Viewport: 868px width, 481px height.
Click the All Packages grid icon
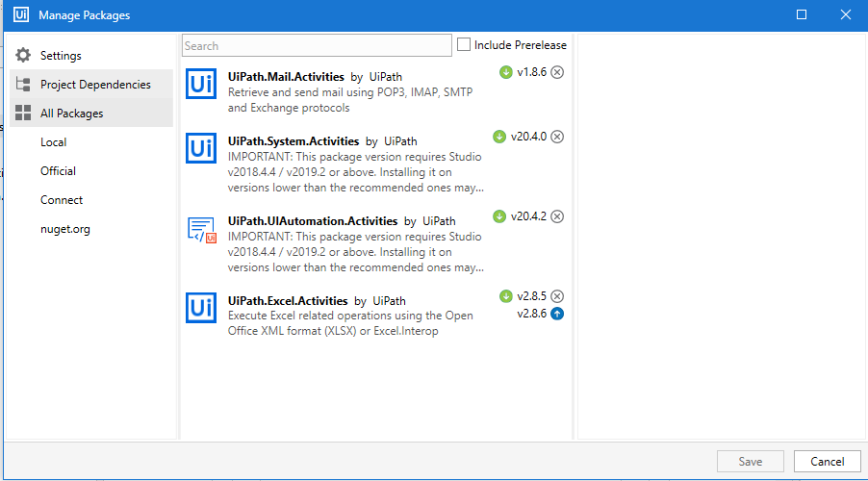pyautogui.click(x=23, y=113)
